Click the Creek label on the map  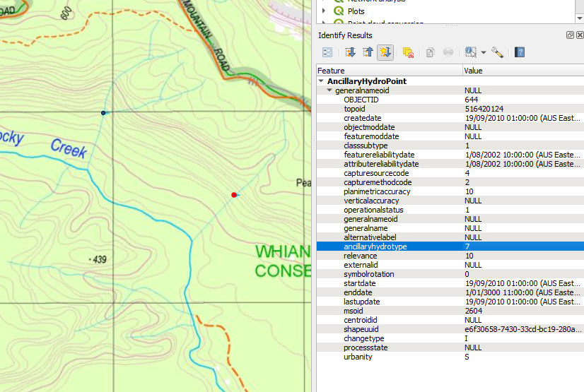coord(69,148)
